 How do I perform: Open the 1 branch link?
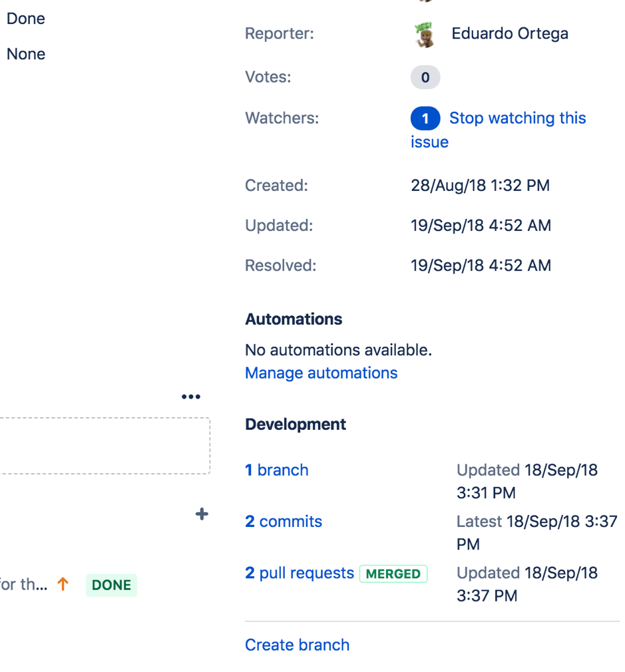click(276, 470)
